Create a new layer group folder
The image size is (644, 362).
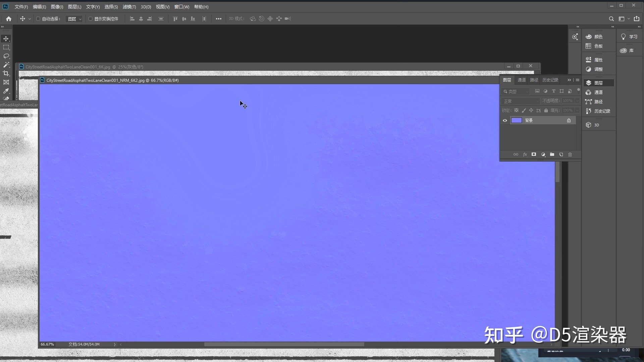click(552, 155)
